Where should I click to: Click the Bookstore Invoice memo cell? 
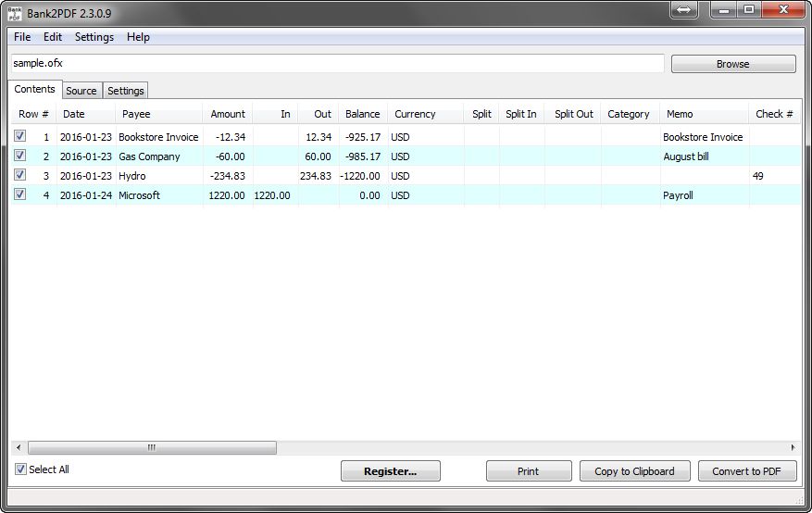[703, 137]
